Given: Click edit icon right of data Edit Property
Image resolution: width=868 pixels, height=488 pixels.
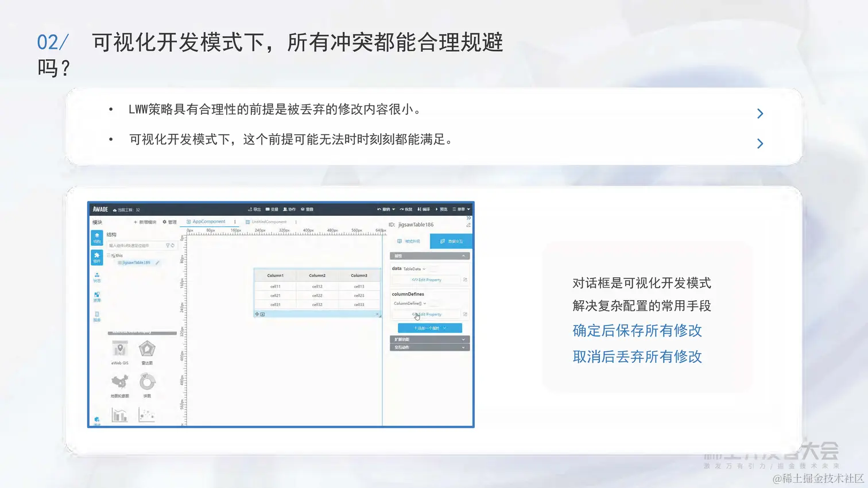Looking at the screenshot, I should [465, 280].
